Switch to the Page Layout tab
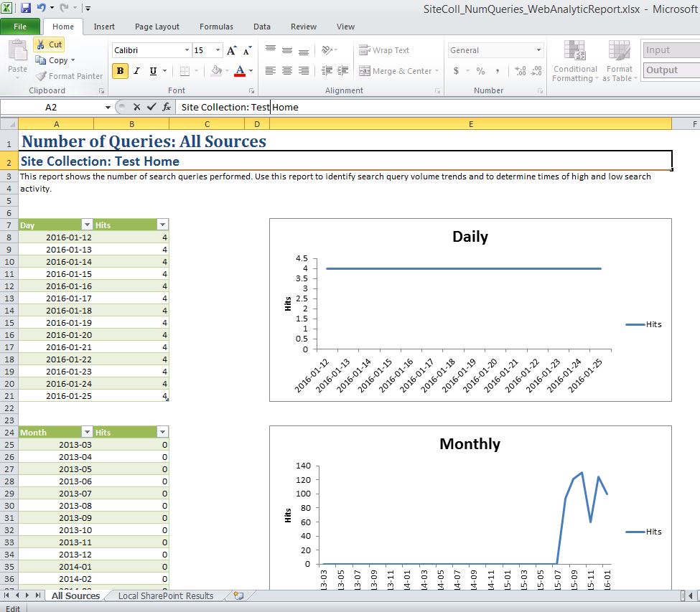This screenshot has height=612, width=700. [x=157, y=27]
